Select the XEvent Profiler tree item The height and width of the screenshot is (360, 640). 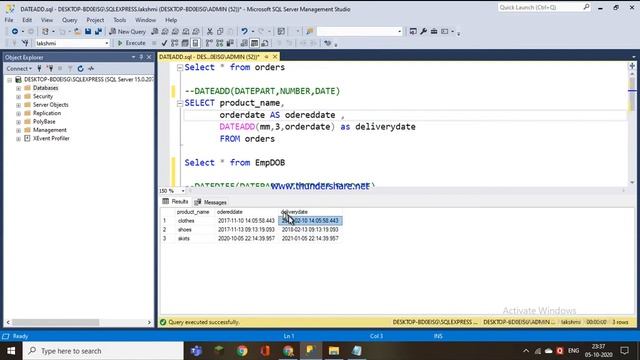pyautogui.click(x=51, y=138)
